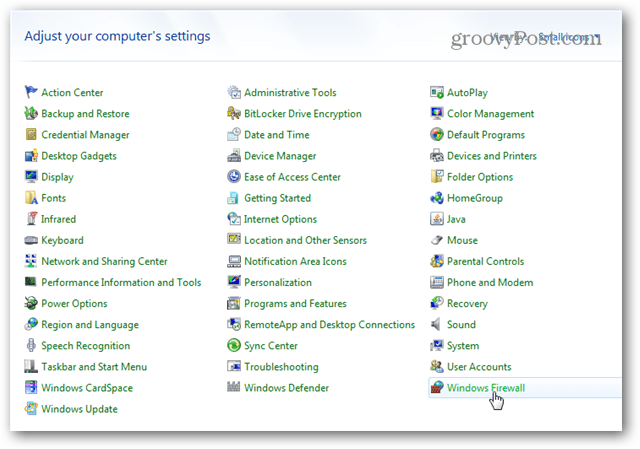
Task: Click the Mouse icon
Action: pos(437,240)
